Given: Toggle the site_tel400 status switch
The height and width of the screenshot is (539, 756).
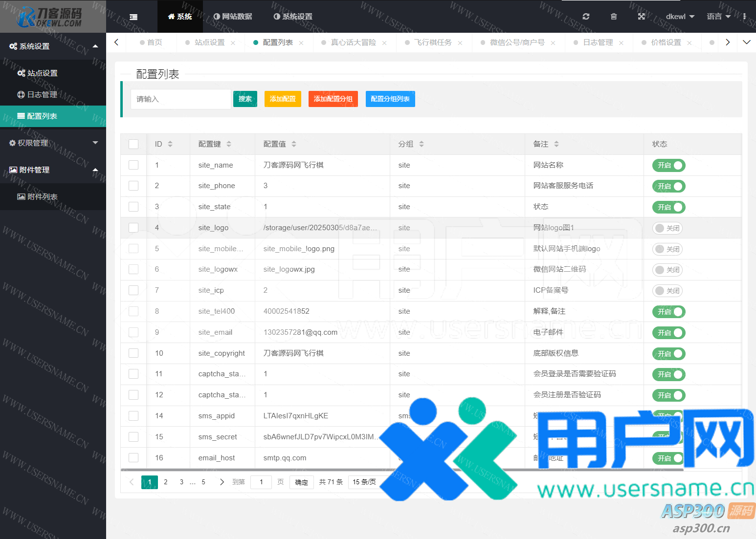Looking at the screenshot, I should click(668, 312).
